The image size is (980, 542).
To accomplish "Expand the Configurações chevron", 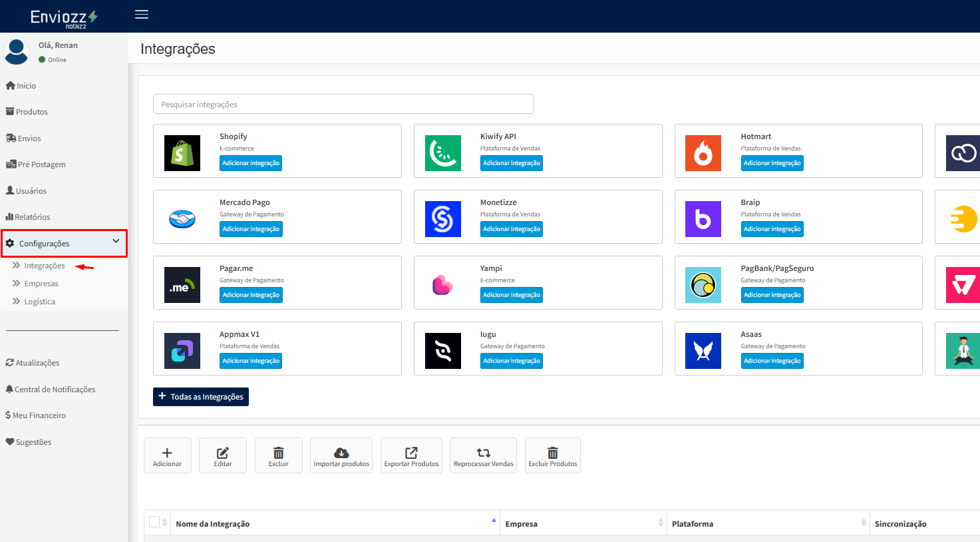I will 116,241.
